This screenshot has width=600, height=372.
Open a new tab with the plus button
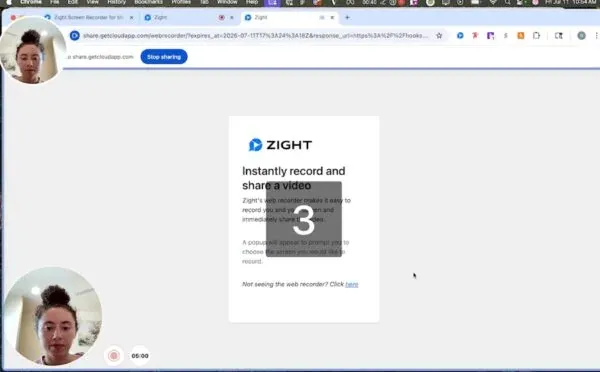point(347,17)
